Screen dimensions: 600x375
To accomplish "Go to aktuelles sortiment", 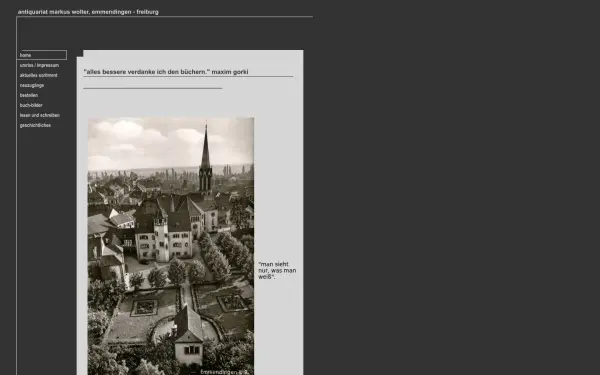I will pos(38,75).
